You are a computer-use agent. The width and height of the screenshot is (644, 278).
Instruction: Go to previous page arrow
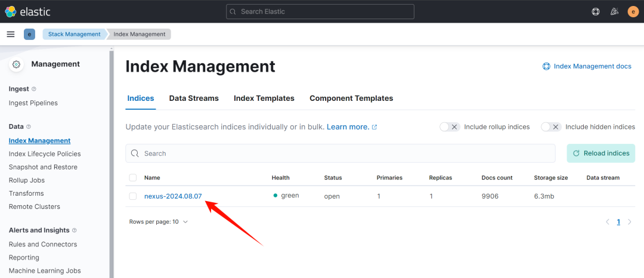click(608, 222)
